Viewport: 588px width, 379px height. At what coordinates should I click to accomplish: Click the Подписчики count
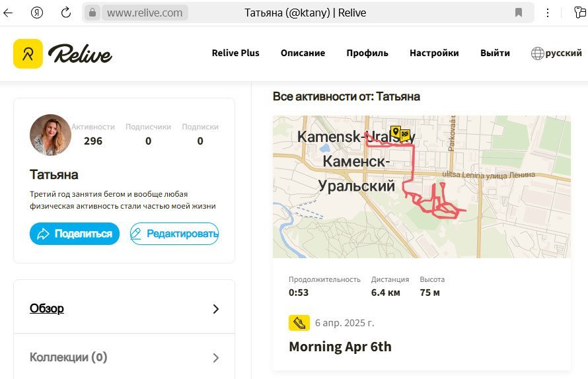click(148, 141)
